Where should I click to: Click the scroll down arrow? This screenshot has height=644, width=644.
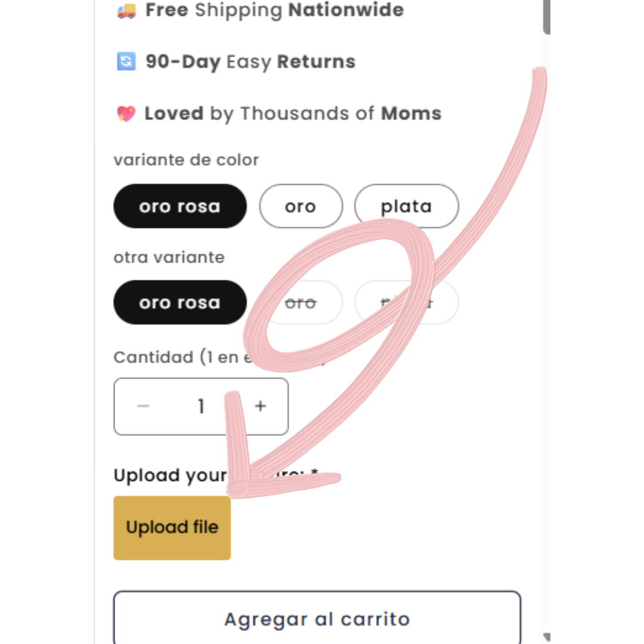546,637
